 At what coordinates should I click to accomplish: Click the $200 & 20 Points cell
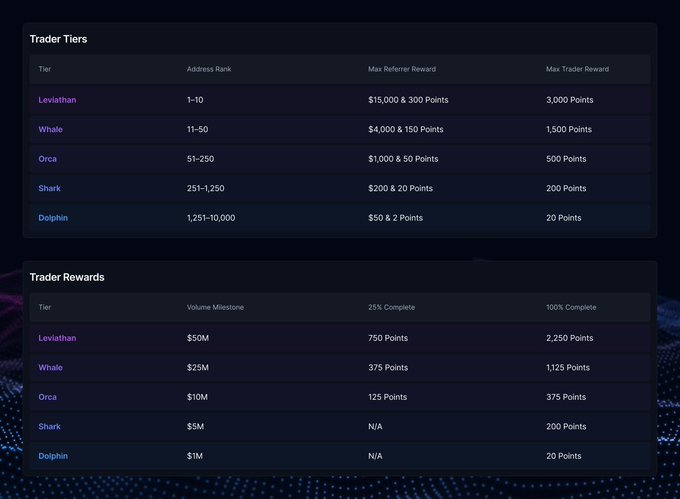pyautogui.click(x=400, y=188)
